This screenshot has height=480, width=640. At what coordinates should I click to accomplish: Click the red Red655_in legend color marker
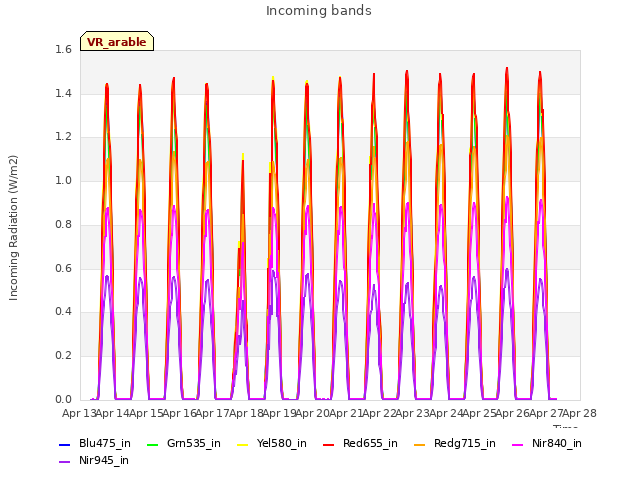click(x=329, y=444)
